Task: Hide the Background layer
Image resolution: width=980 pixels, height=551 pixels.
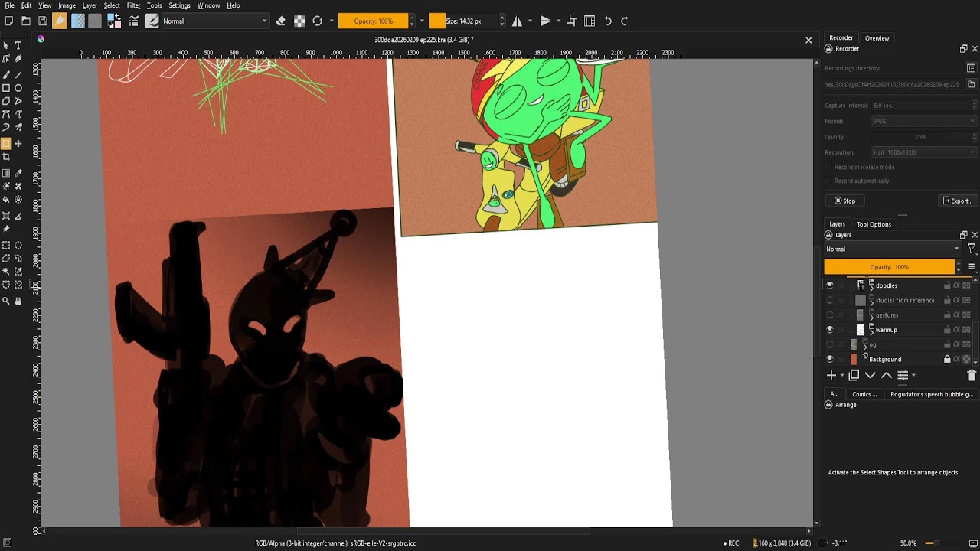Action: click(830, 359)
